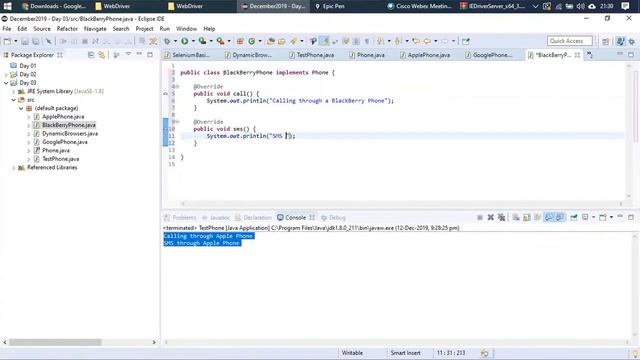Click Collapse All in Package Explorer

91,55
